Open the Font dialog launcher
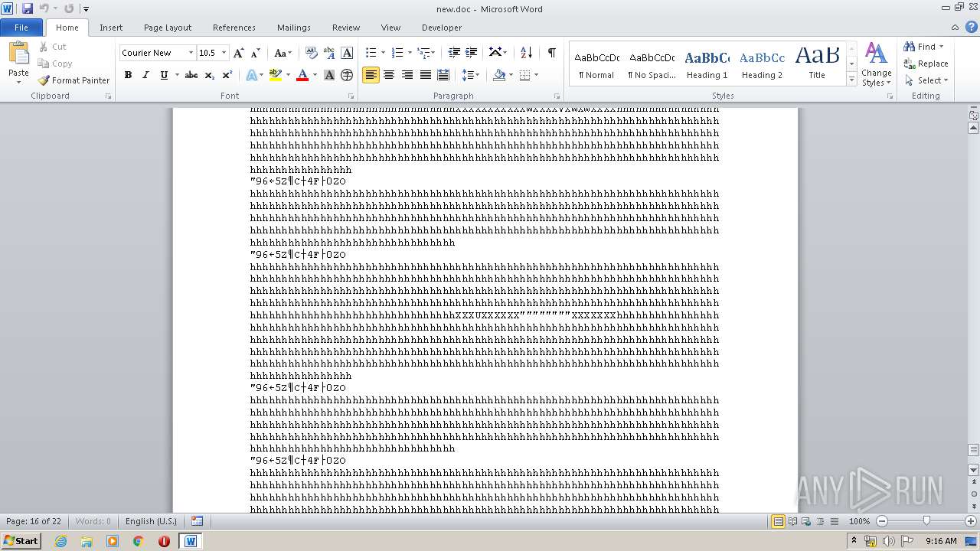 (x=351, y=96)
